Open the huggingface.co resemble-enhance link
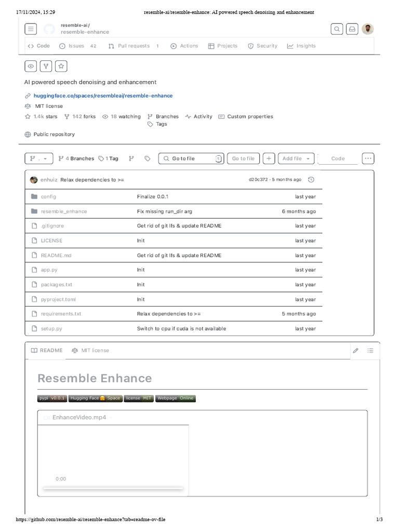The width and height of the screenshot is (399, 532). pos(103,96)
